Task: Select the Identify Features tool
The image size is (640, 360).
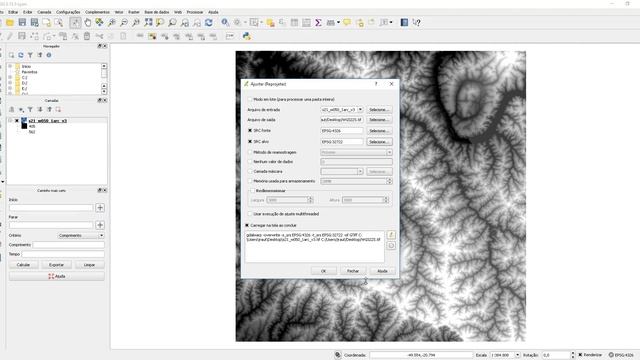Action: [x=225, y=22]
